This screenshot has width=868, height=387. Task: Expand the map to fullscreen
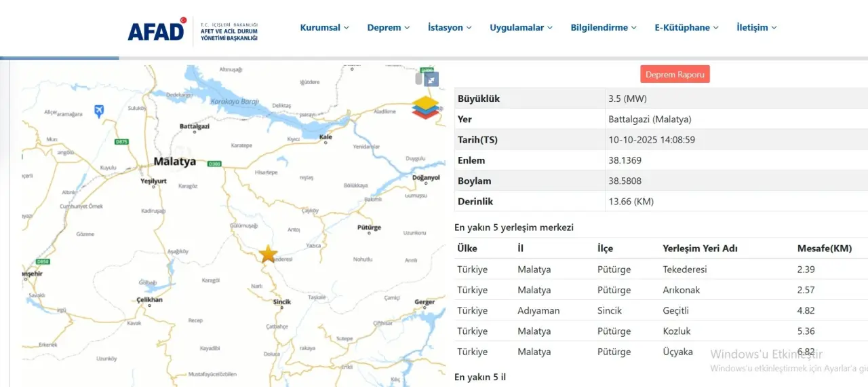[431, 79]
